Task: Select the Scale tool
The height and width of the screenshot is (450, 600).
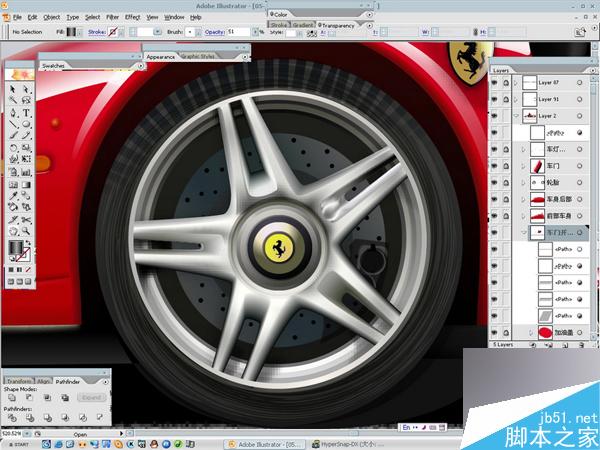Action: (26, 148)
